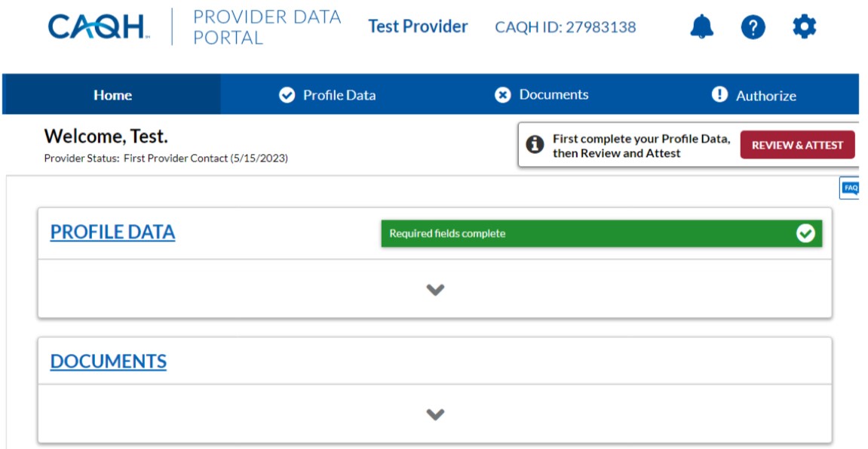The height and width of the screenshot is (449, 868).
Task: Click the Required fields complete status bar
Action: pyautogui.click(x=588, y=234)
